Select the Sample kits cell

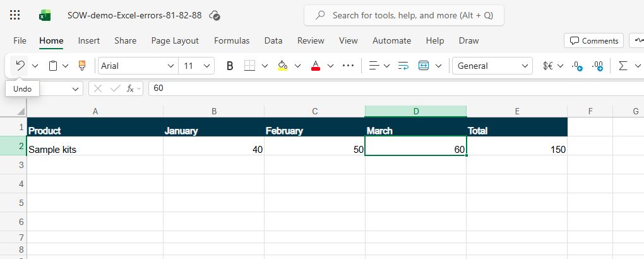[95, 146]
